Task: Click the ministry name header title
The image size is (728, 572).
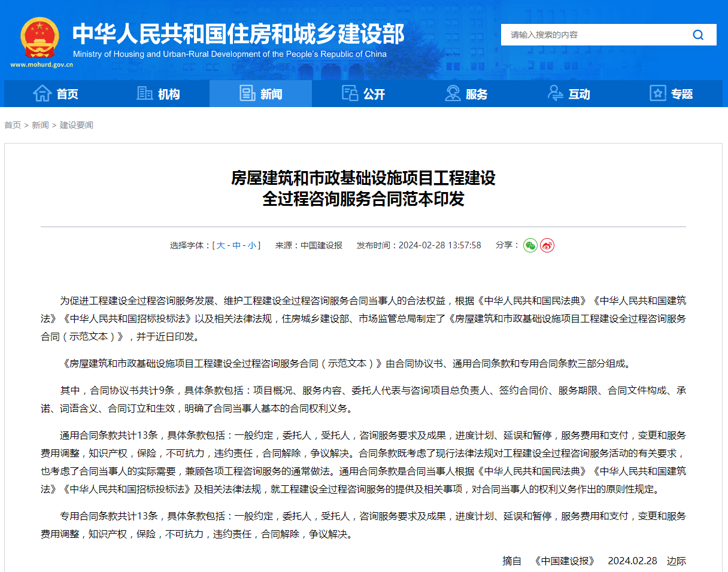Action: 238,34
